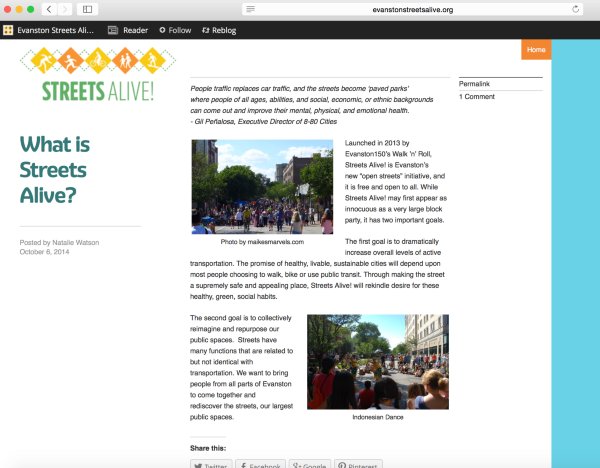Toggle the Safari sidebar button

click(x=88, y=9)
